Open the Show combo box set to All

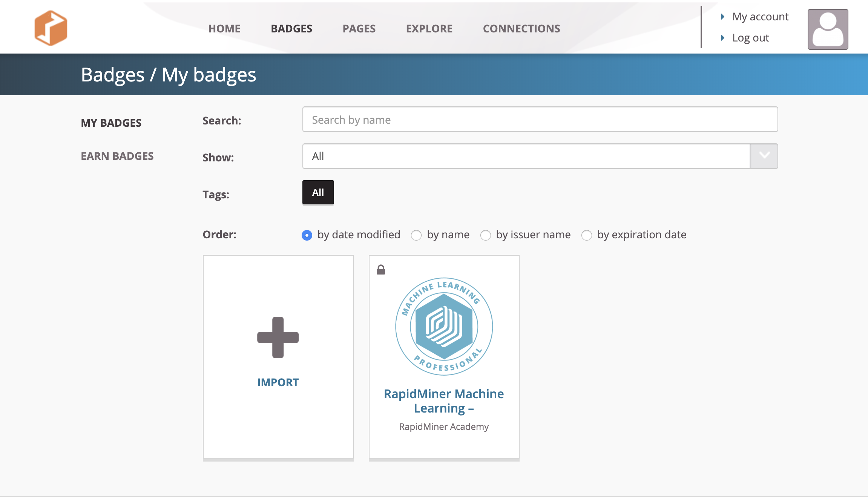click(x=540, y=156)
